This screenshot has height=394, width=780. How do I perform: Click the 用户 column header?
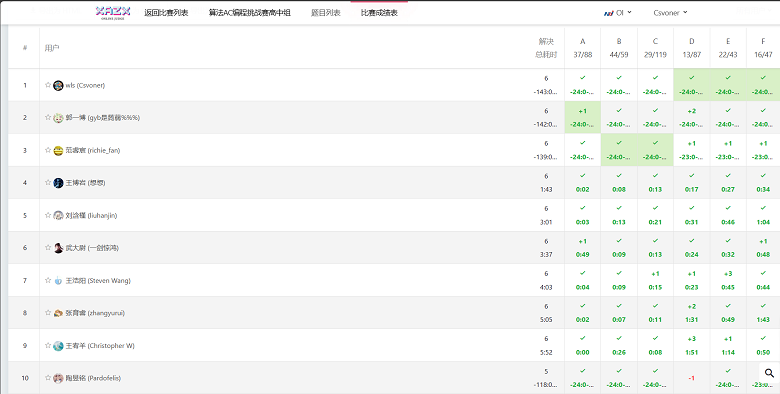(52, 48)
